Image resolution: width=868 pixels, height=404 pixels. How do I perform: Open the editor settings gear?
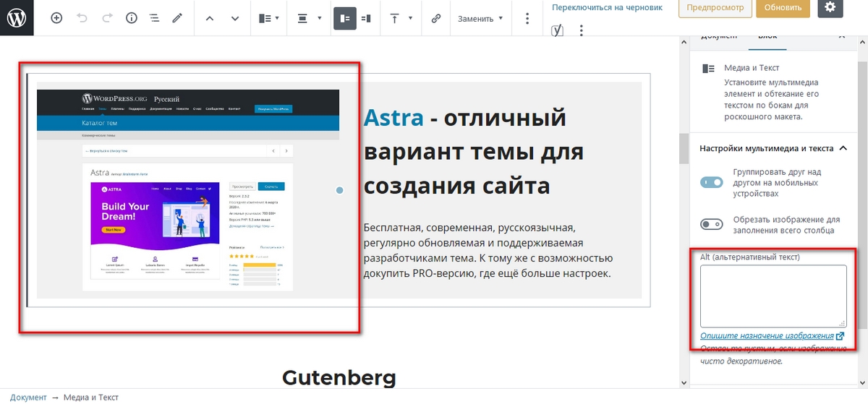click(830, 7)
